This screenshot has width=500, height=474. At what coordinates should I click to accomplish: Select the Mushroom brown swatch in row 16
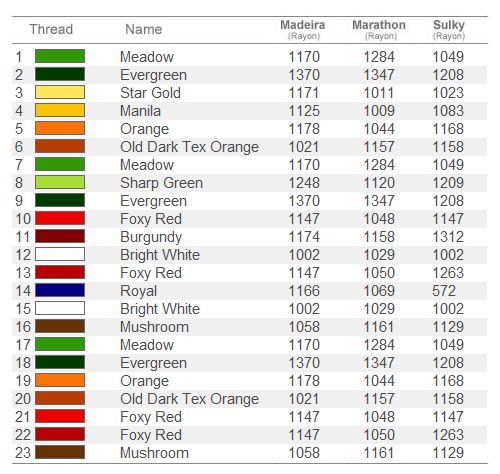60,326
